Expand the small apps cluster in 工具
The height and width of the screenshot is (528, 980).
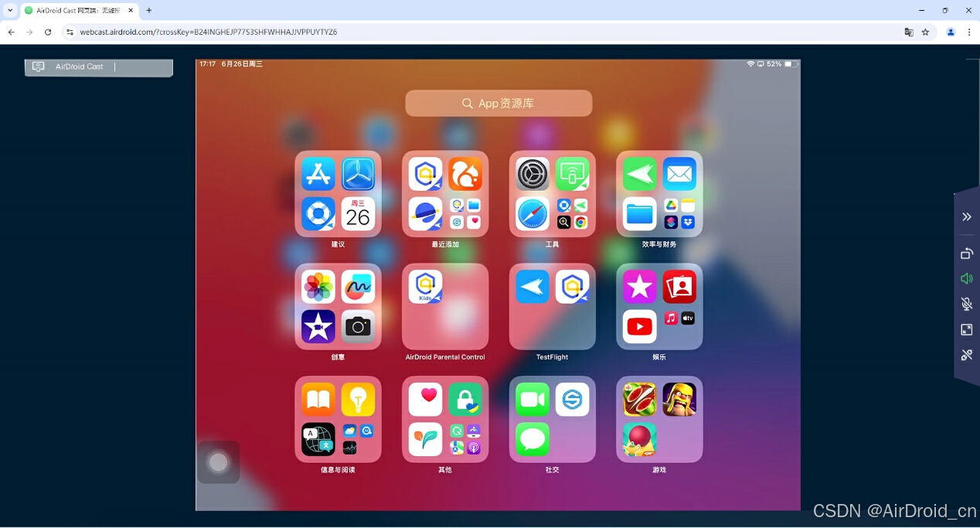tap(572, 214)
